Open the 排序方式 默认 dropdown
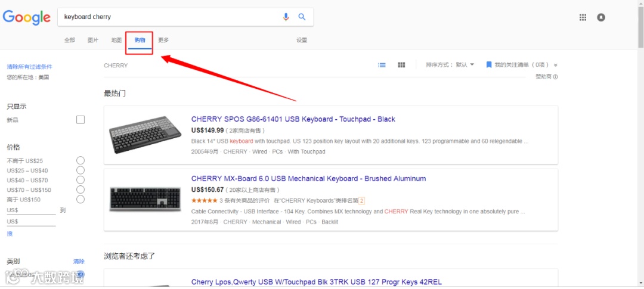Screen dimensions: 644x289 click(450, 65)
